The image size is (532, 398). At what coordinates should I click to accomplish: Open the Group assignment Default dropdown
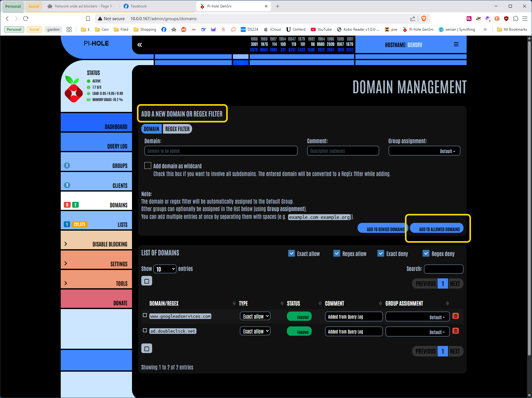click(424, 151)
